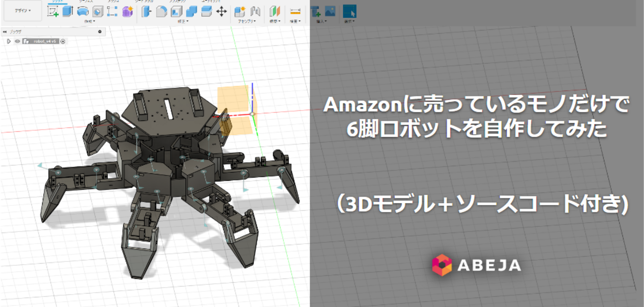
Task: Choose the Hole tool icon
Action: [x=98, y=11]
